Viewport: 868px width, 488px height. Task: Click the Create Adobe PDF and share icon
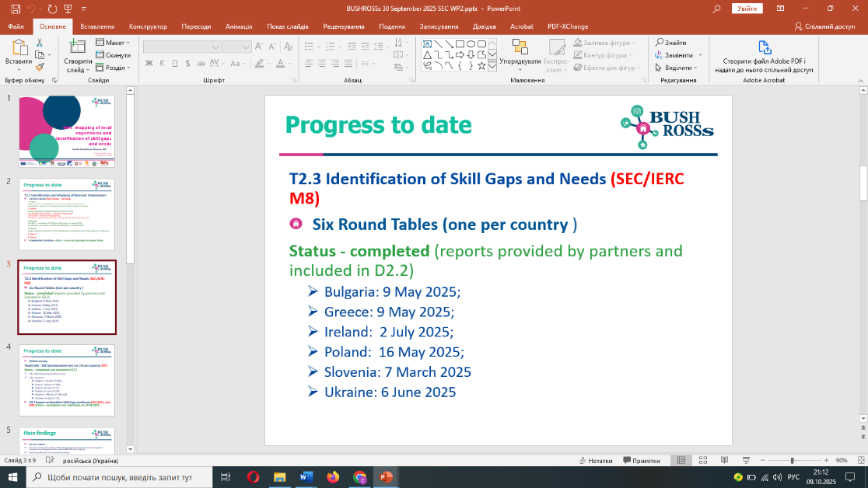[764, 47]
